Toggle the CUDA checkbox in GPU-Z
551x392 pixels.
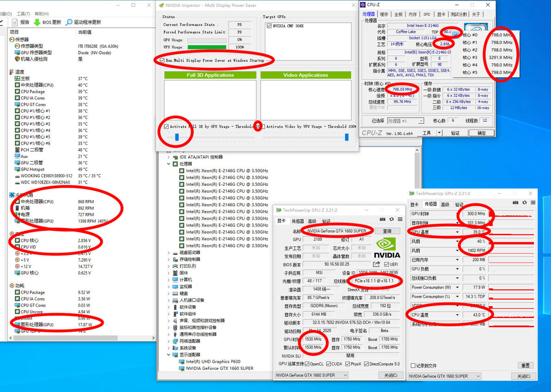[x=329, y=364]
